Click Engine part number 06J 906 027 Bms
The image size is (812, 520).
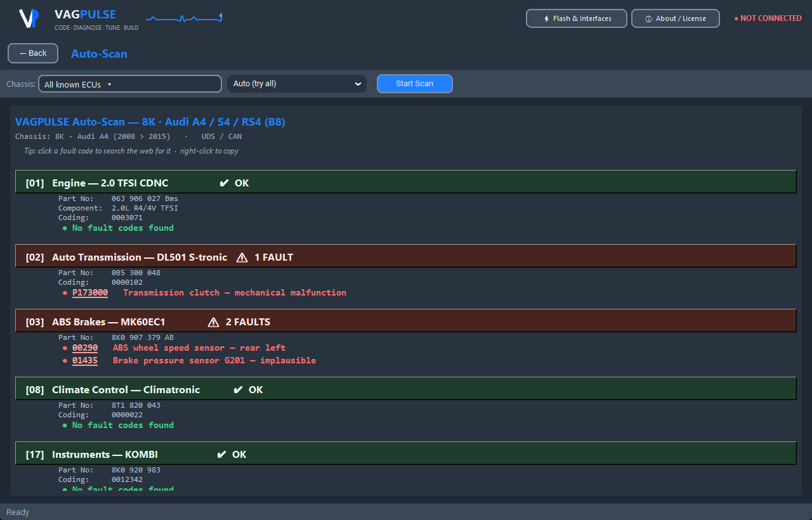(145, 198)
